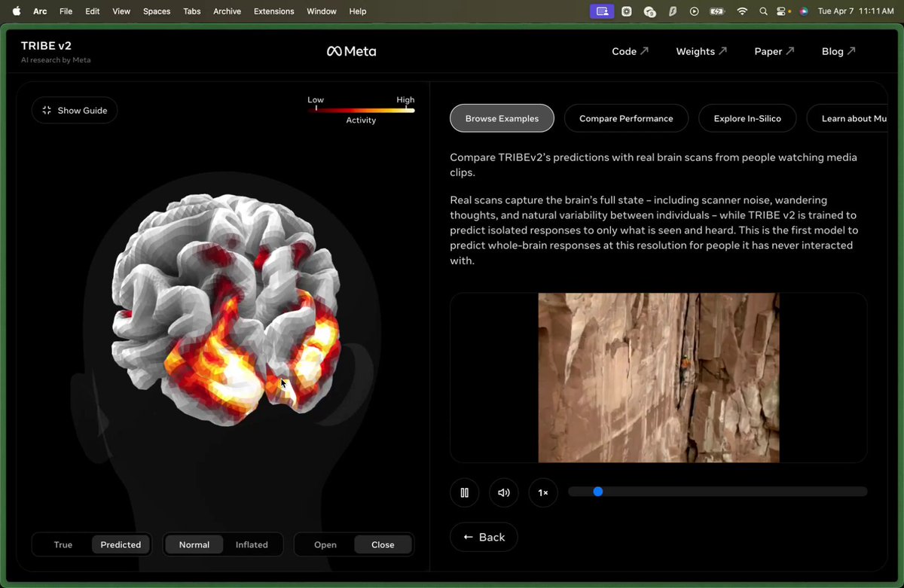Open macOS Control Center icon
Image resolution: width=904 pixels, height=588 pixels.
click(x=783, y=11)
